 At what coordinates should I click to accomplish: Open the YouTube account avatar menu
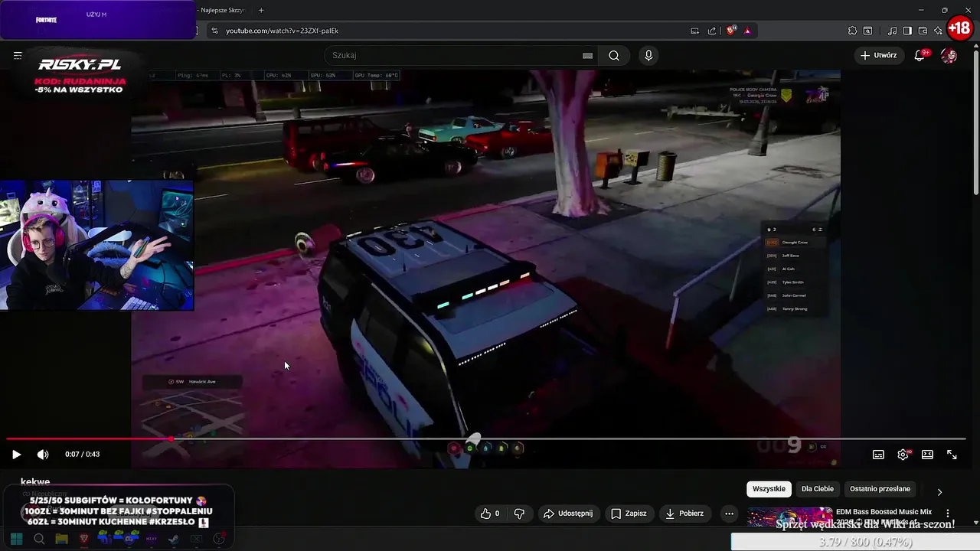(949, 55)
